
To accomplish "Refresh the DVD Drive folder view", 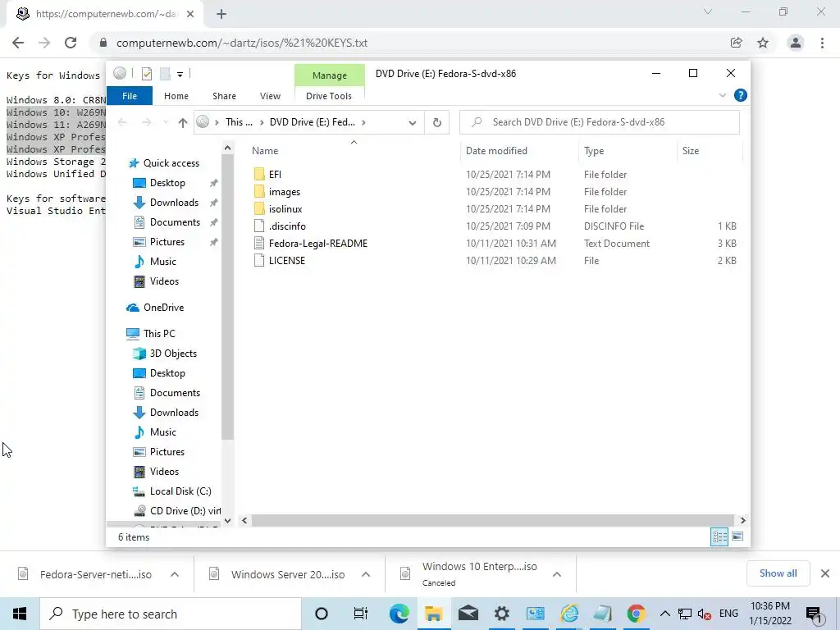I will click(436, 123).
